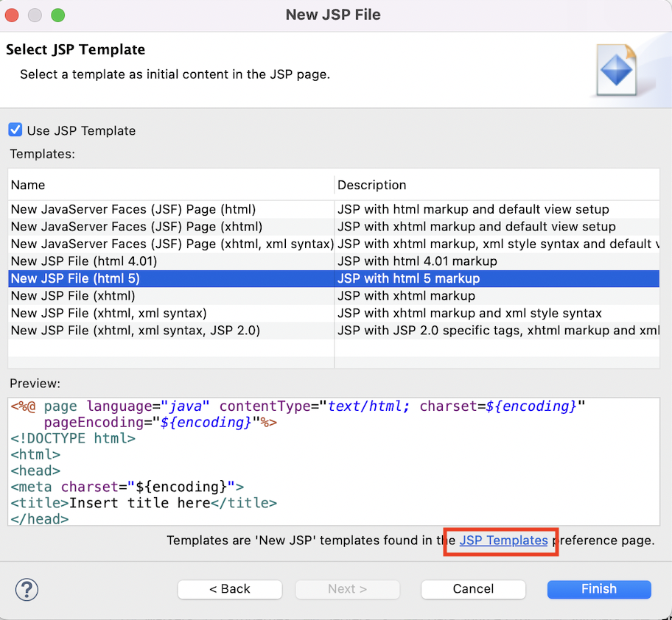
Task: Click the pageEncoding line in preview
Action: [x=161, y=423]
